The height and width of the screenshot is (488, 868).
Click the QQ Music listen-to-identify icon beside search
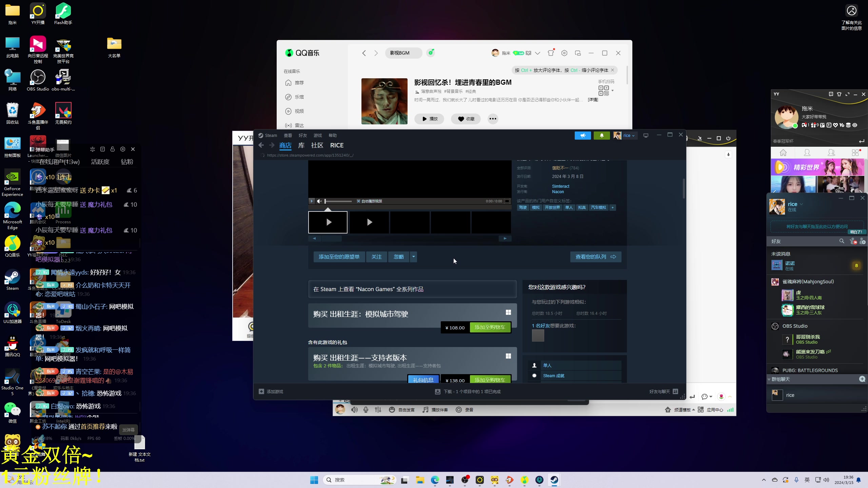(431, 53)
